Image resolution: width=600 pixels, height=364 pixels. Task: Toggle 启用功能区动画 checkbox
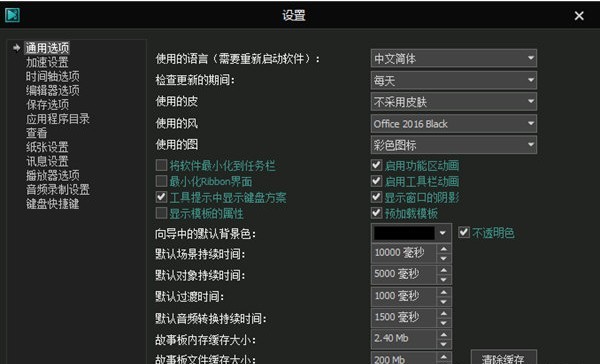coord(377,165)
